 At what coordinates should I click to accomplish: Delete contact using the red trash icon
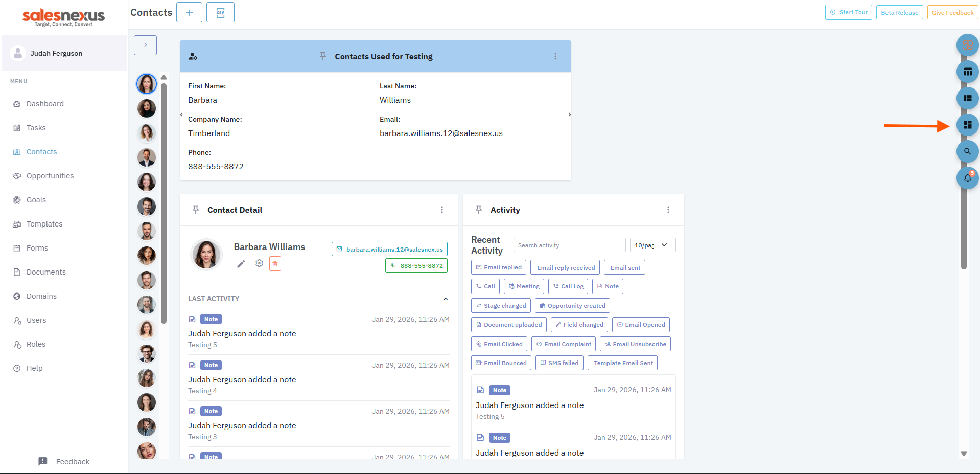[275, 264]
